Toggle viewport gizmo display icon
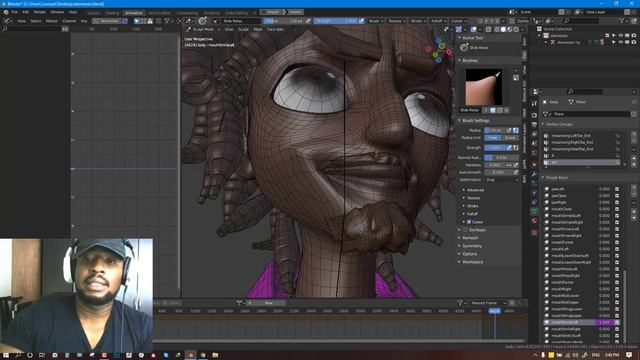The width and height of the screenshot is (640, 360). tap(459, 29)
